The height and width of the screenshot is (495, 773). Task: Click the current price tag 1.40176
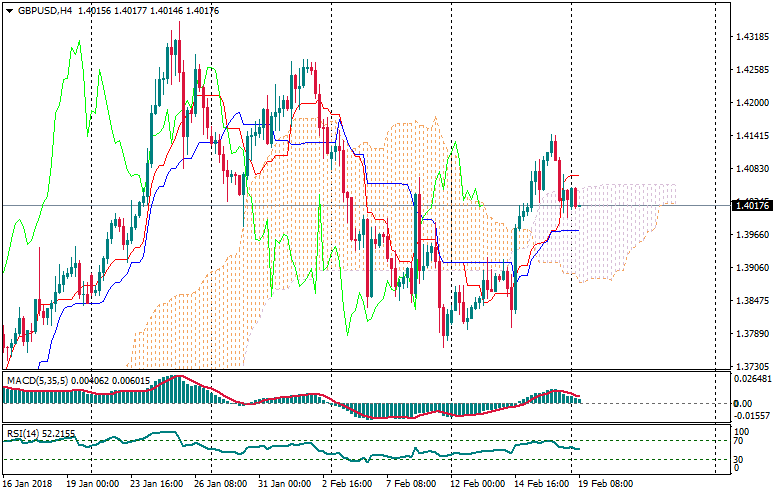(750, 206)
